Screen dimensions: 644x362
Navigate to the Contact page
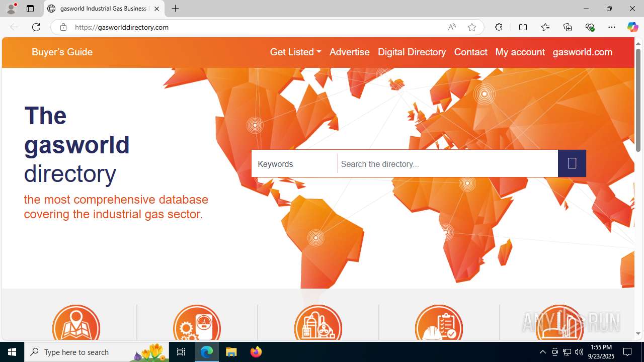470,52
